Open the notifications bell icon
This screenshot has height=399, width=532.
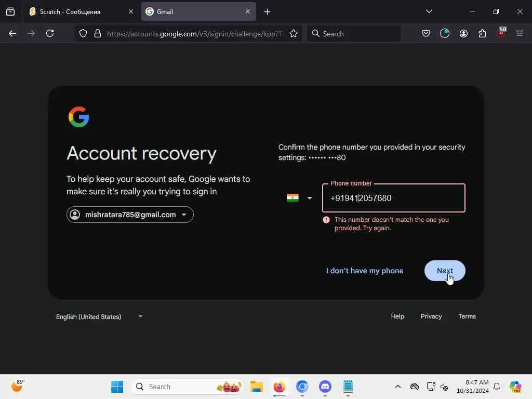[497, 387]
